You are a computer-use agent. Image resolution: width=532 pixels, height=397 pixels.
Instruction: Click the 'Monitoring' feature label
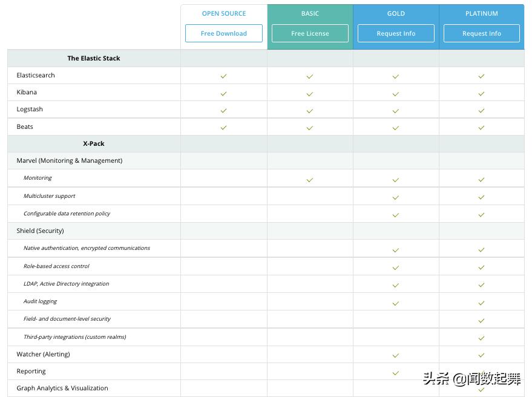38,178
